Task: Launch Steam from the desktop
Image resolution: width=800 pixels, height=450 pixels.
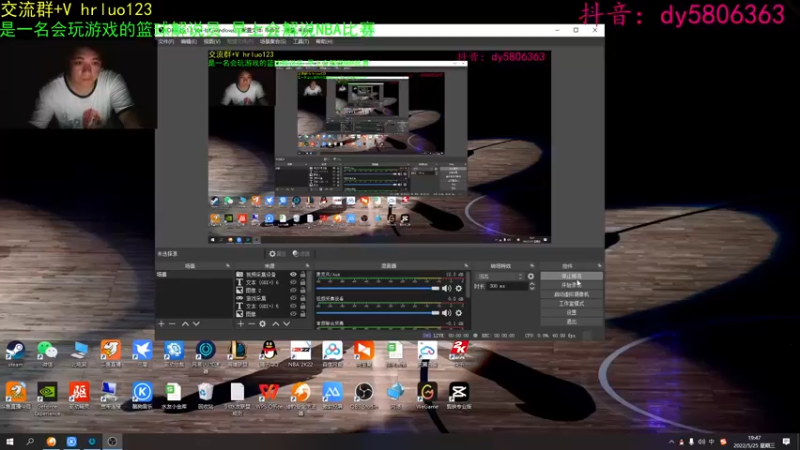Action: click(x=15, y=354)
